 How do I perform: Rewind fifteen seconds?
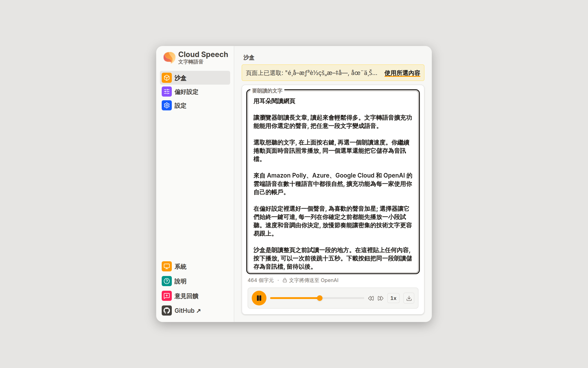pos(371,298)
